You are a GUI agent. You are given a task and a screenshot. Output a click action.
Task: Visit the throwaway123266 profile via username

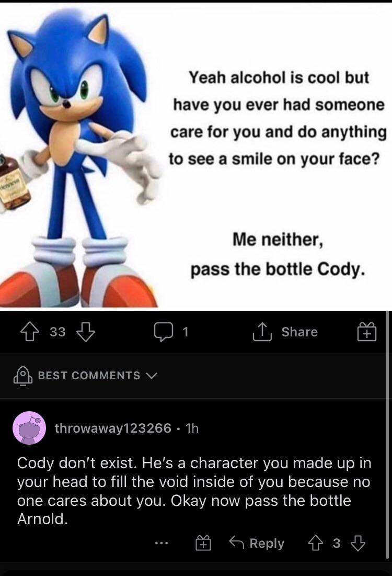tap(113, 428)
